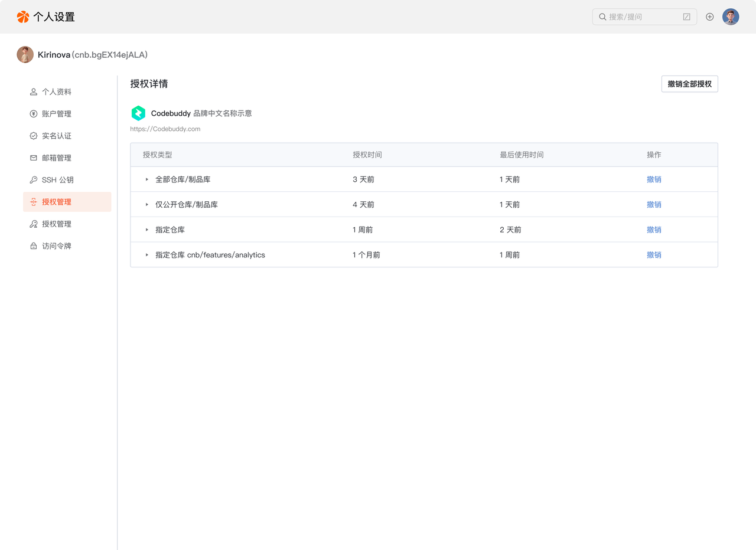This screenshot has width=756, height=550.
Task: Revoke the 全部仓库/制品库 authorization
Action: click(x=654, y=179)
